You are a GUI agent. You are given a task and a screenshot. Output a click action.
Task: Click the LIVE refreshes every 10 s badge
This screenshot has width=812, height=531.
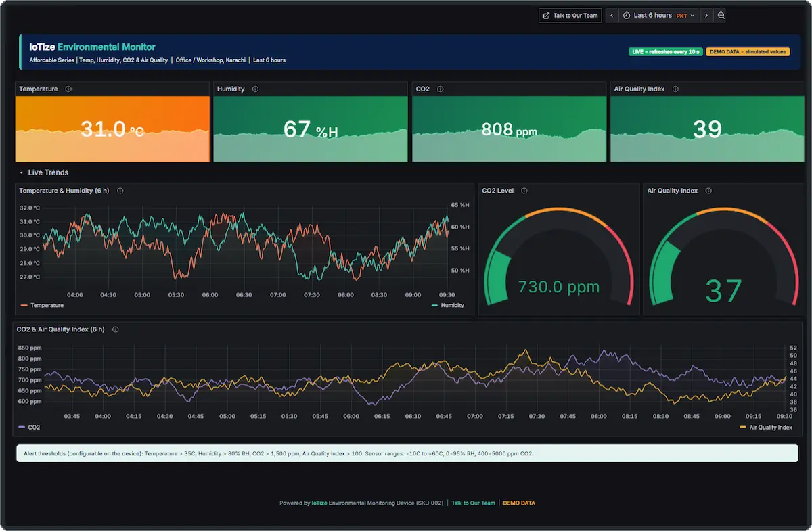(x=666, y=51)
